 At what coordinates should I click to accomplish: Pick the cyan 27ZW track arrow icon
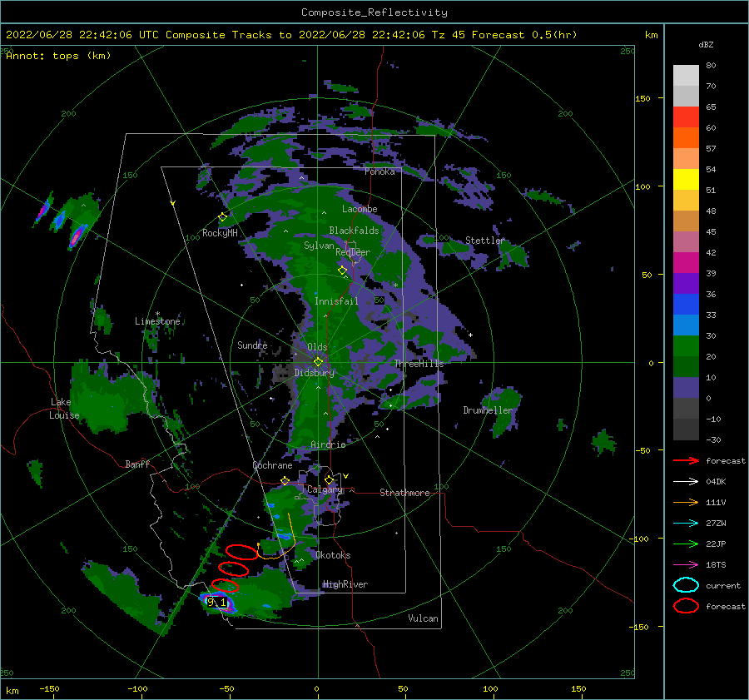coord(686,524)
